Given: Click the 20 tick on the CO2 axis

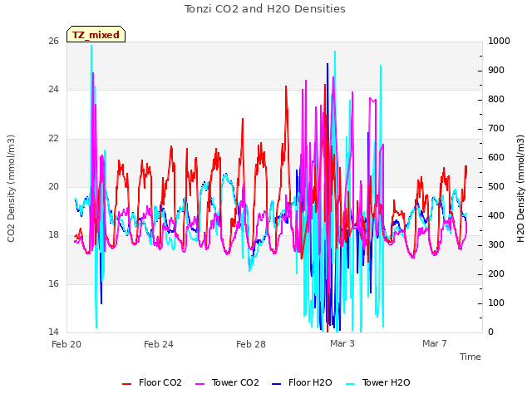Looking at the screenshot, I should coord(53,186).
